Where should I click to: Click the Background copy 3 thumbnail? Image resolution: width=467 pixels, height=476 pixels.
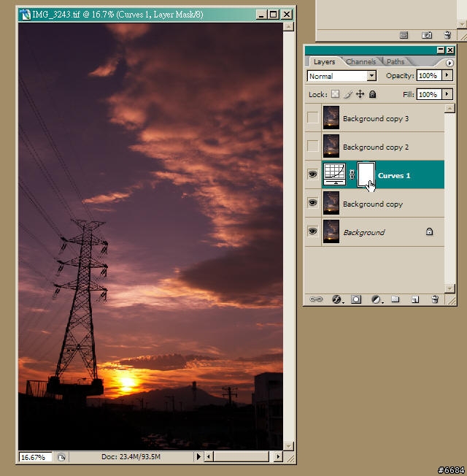coord(331,118)
